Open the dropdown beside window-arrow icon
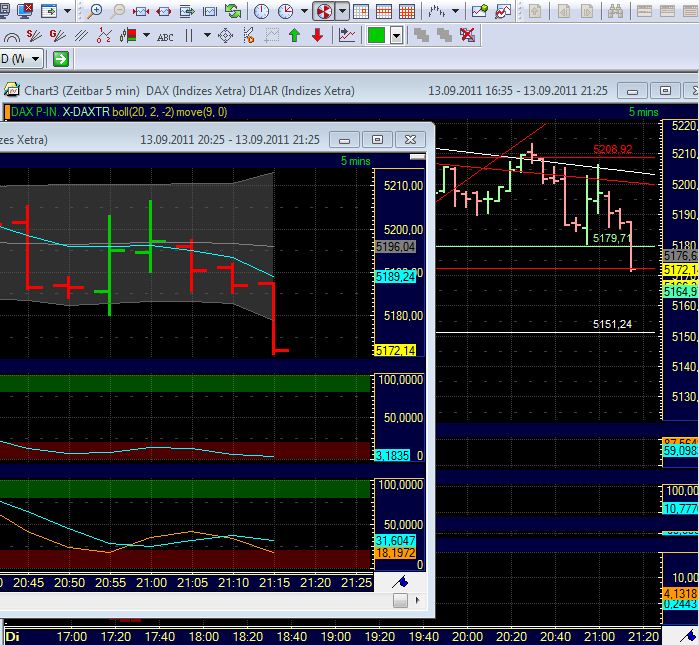 67,11
